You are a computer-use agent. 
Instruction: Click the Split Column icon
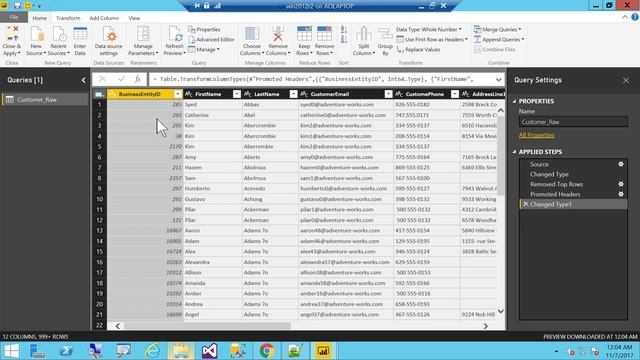tap(363, 34)
